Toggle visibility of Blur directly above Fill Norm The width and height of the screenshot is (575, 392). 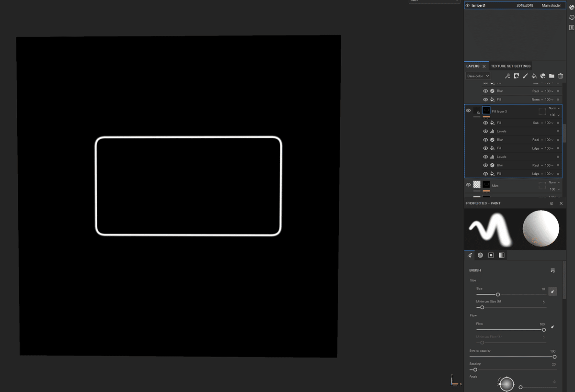point(485,91)
